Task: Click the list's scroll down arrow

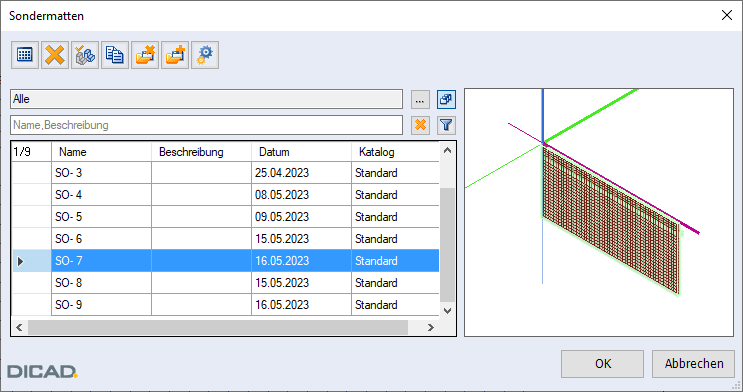Action: [x=447, y=310]
